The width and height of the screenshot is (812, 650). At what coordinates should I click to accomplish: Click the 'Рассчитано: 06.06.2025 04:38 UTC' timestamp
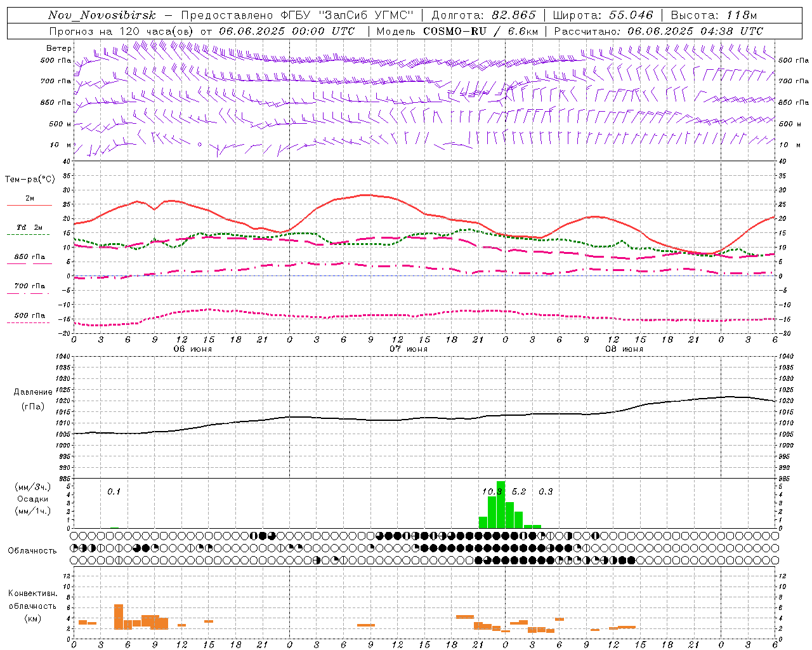(x=658, y=31)
